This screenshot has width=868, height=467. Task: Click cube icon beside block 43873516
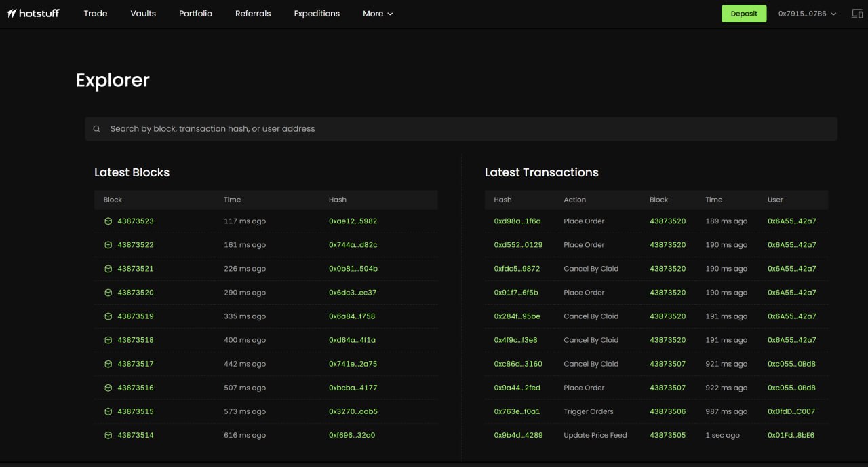108,388
